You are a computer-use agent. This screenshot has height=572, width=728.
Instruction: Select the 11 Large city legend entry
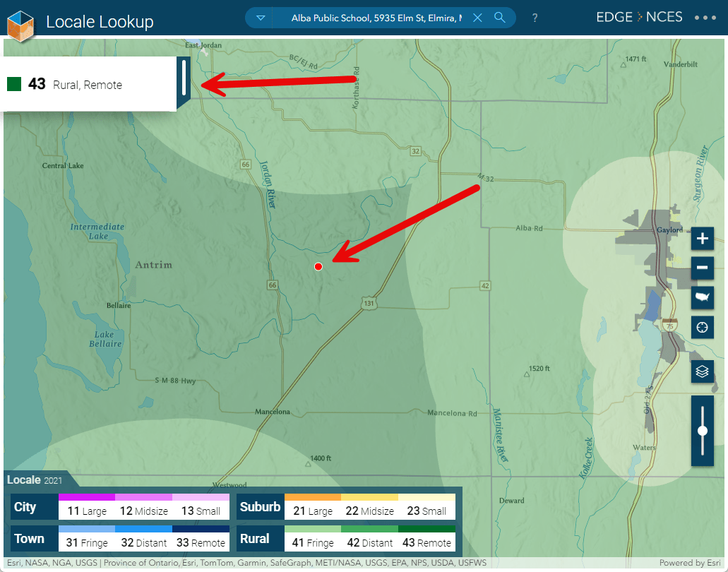pos(87,506)
